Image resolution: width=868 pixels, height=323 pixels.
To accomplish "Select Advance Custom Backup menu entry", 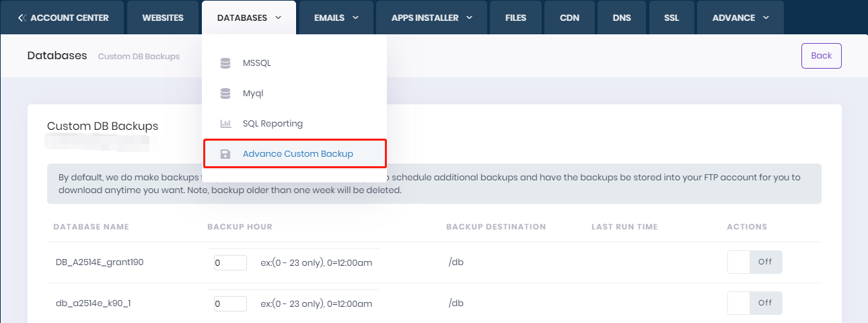I will tap(297, 154).
